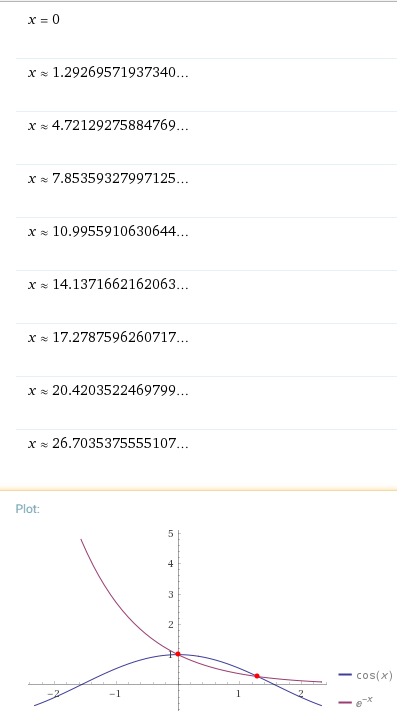
Task: Click the solution x ≈ 1.29269571937340
Action: 206,85
